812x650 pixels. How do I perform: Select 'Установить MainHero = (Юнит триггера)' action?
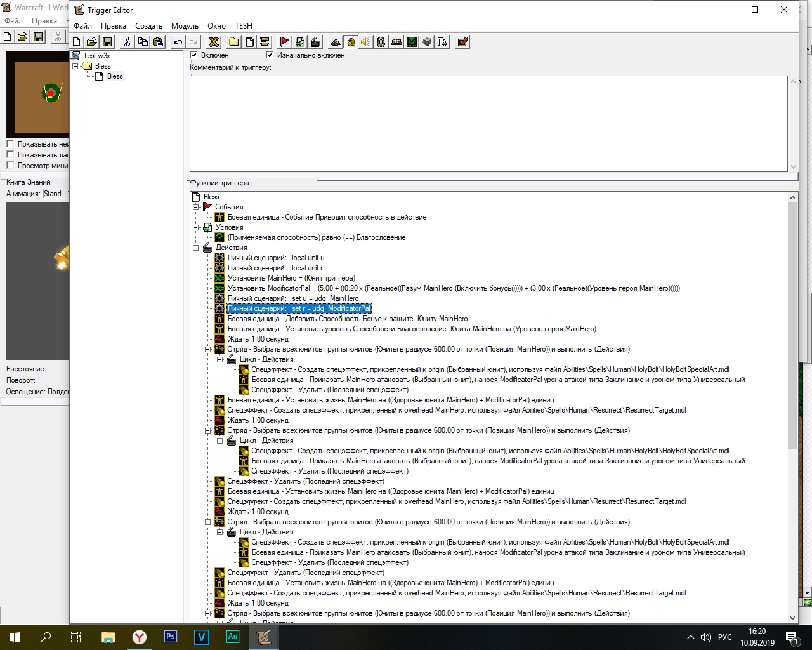pyautogui.click(x=291, y=278)
